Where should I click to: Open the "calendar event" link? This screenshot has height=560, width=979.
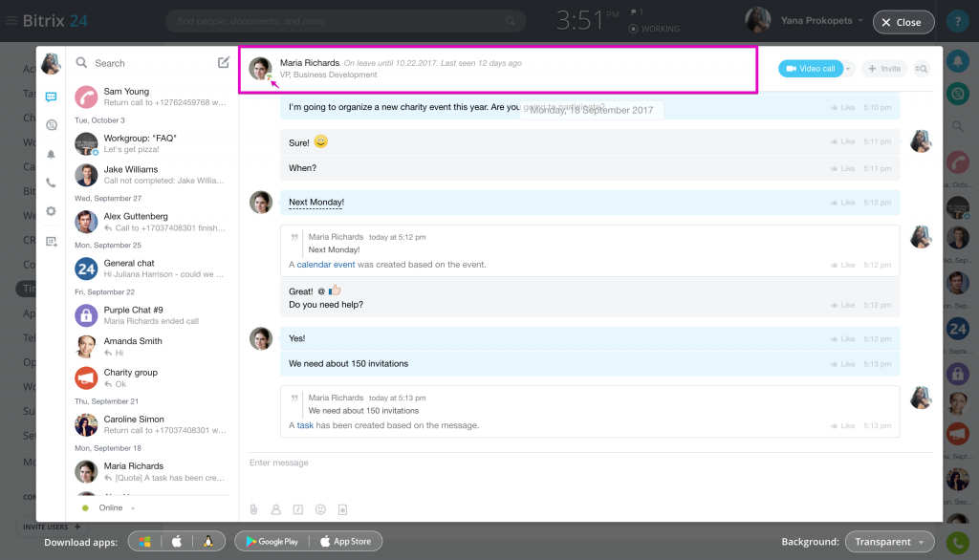(x=326, y=265)
